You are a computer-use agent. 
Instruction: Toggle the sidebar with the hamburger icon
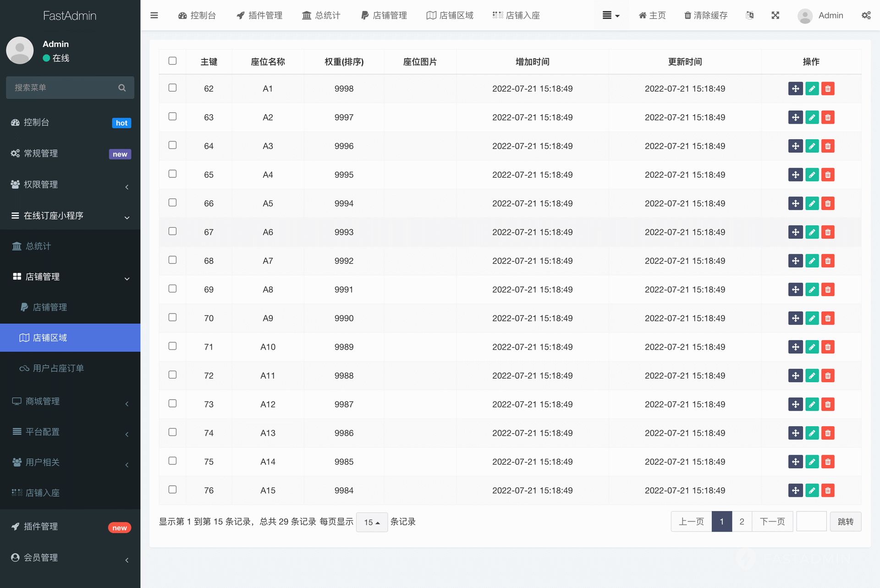click(x=154, y=15)
